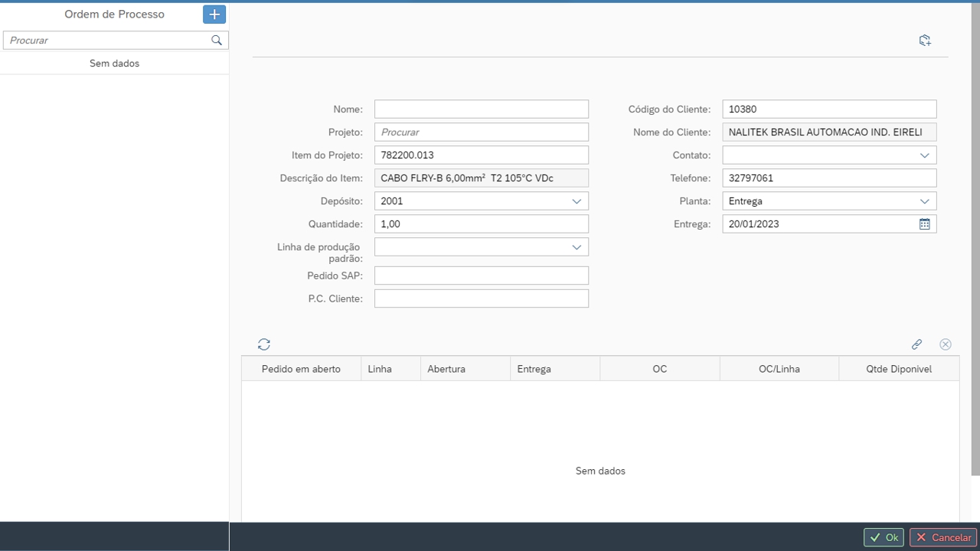980x551 pixels.
Task: Open the Contato dropdown list
Action: click(924, 155)
